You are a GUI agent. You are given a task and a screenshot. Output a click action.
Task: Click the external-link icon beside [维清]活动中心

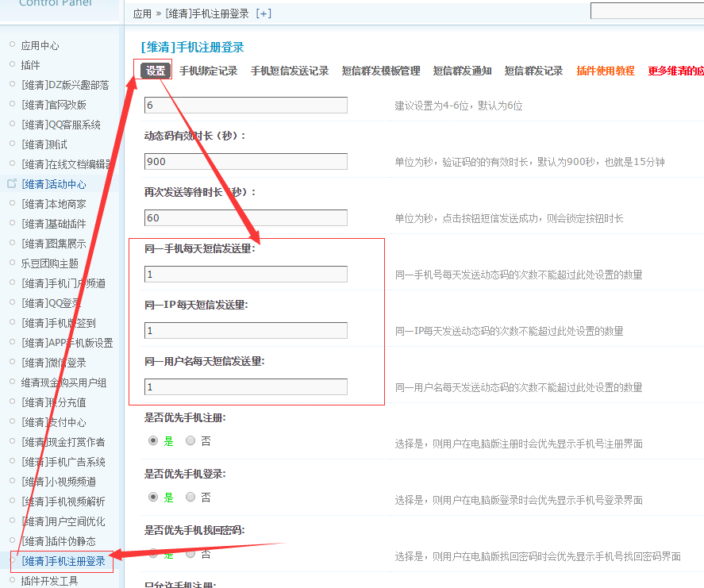12,183
